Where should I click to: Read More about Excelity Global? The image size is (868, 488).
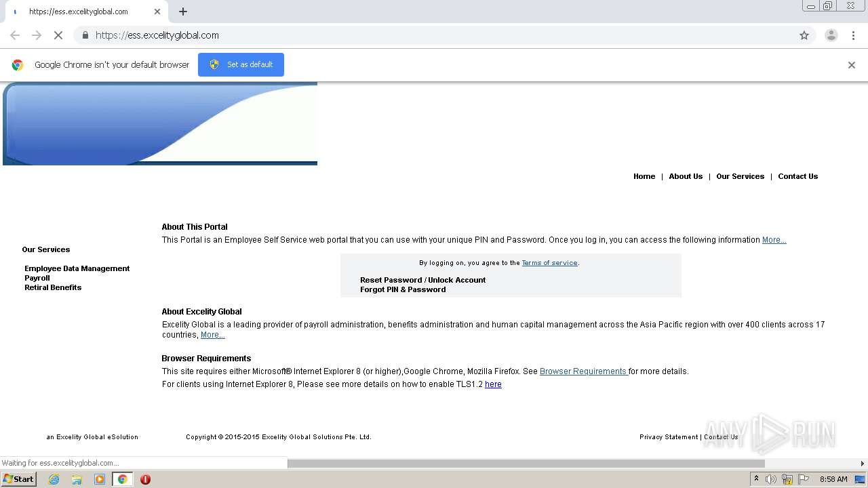213,335
